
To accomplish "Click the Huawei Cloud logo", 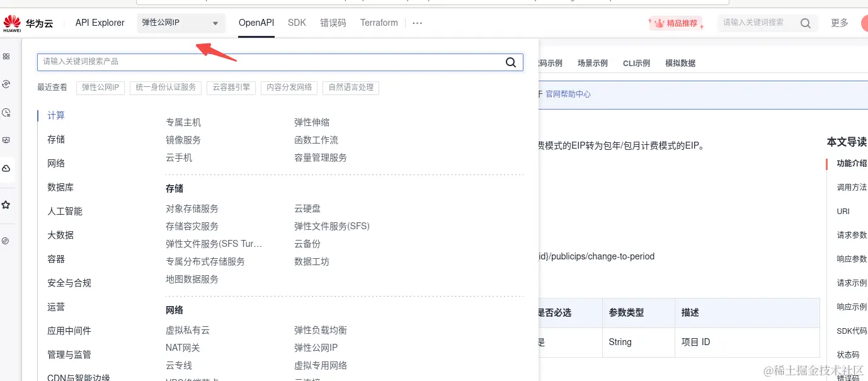I will tap(28, 23).
